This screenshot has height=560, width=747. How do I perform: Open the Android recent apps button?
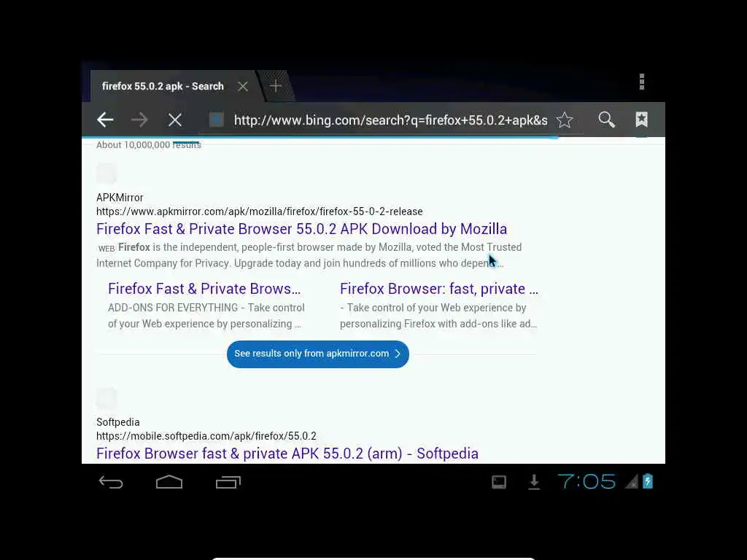point(228,483)
